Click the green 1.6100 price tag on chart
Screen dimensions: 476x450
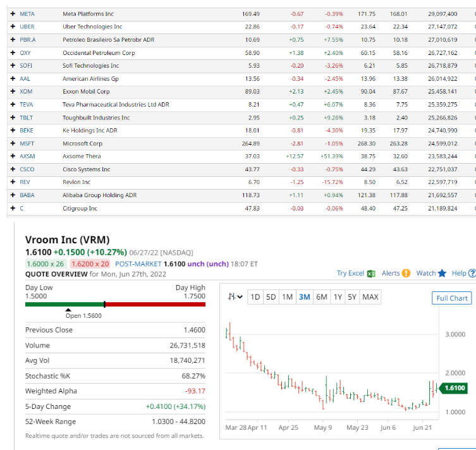click(x=453, y=388)
